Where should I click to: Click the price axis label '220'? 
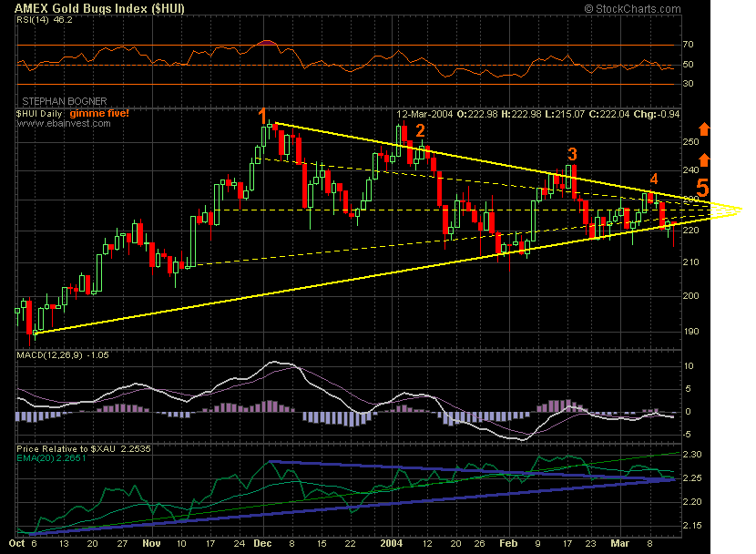pos(691,231)
